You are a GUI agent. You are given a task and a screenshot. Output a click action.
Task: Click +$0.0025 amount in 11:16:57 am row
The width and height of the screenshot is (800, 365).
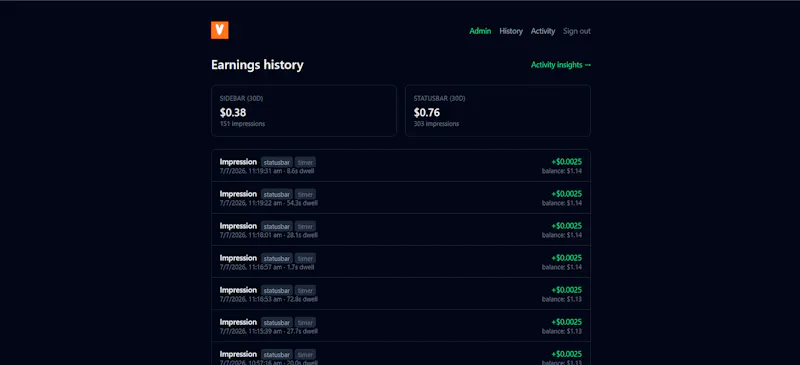click(x=566, y=258)
